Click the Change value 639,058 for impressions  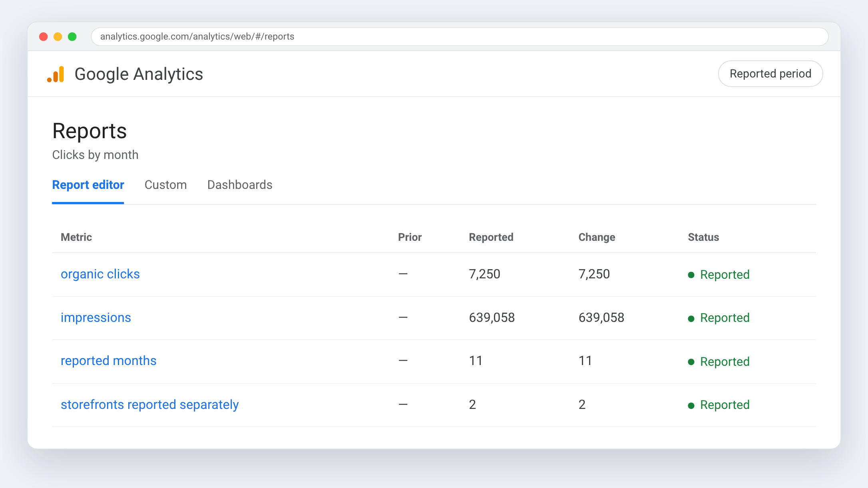point(601,317)
